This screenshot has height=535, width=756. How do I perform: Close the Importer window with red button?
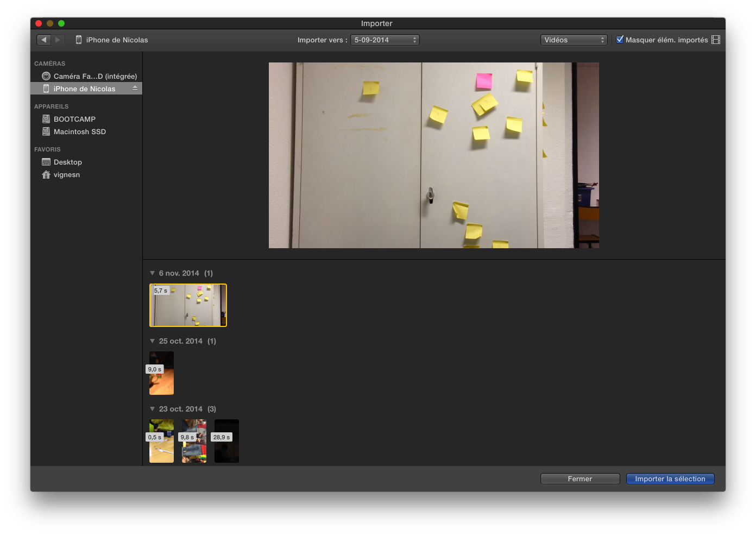(x=39, y=23)
